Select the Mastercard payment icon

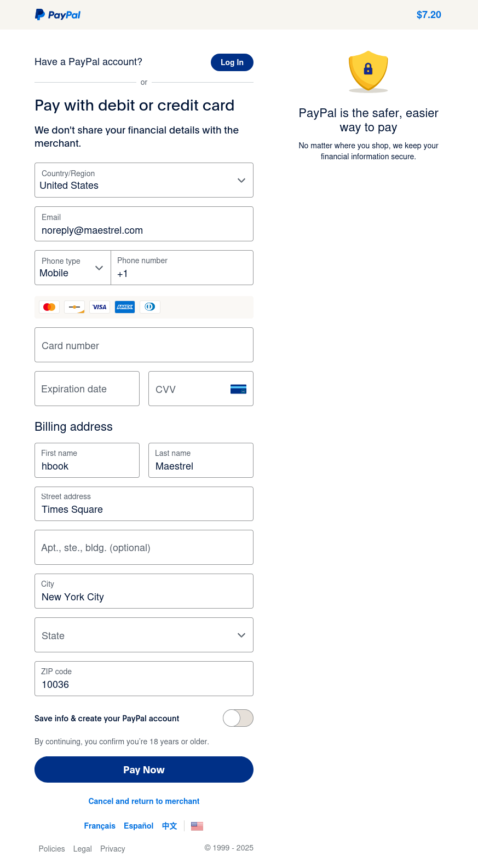pyautogui.click(x=49, y=307)
